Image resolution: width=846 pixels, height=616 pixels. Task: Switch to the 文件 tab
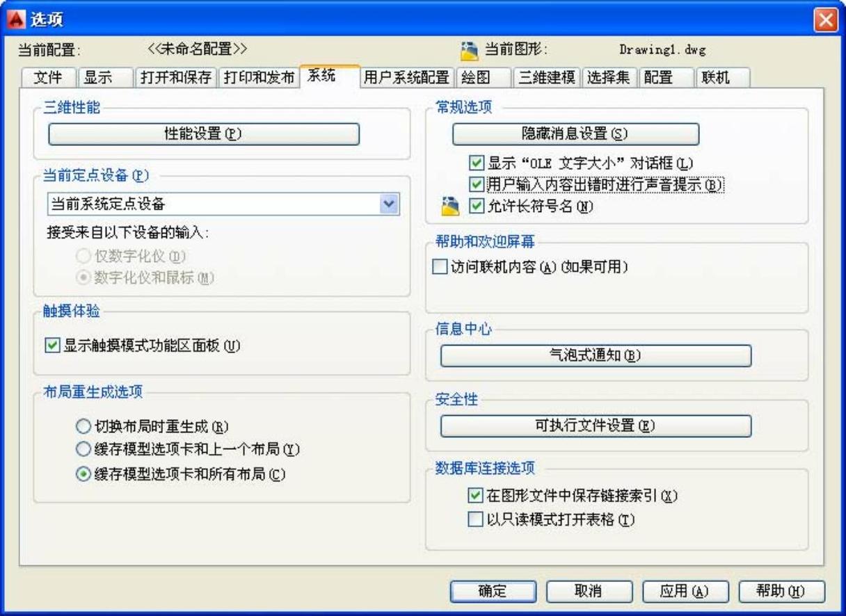(x=48, y=78)
